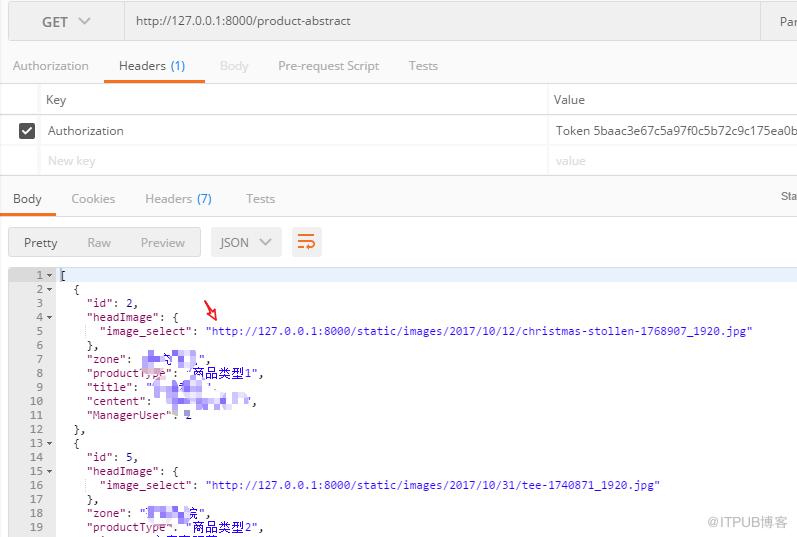Click the "productType" line with 商品类型2
Viewport: 797px width, 537px height.
tap(175, 527)
